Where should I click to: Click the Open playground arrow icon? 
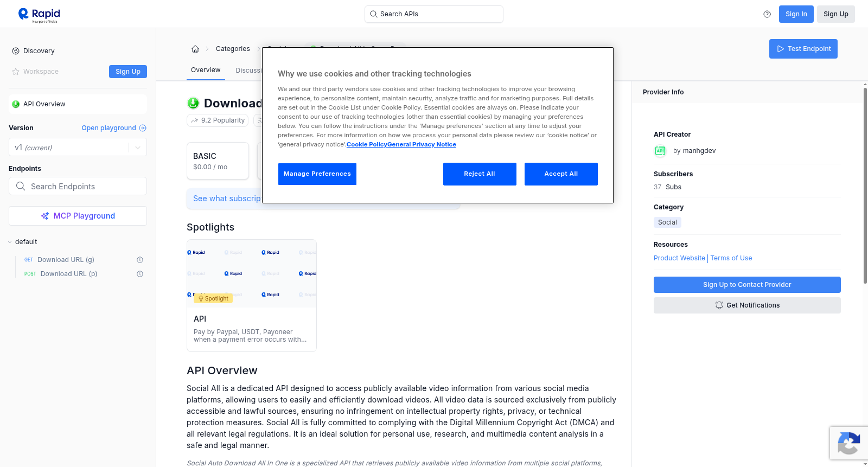143,128
